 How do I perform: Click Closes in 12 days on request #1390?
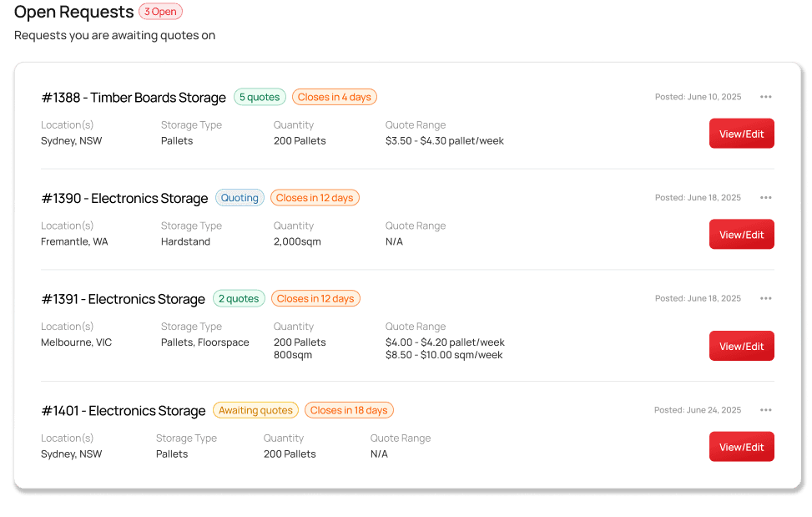pos(315,198)
